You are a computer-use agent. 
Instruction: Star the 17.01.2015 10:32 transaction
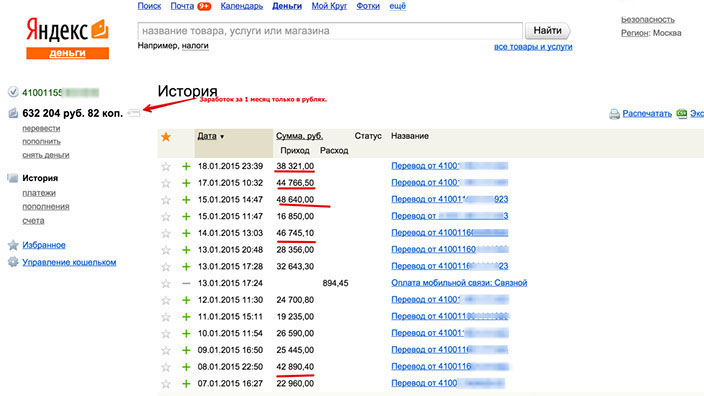point(166,183)
